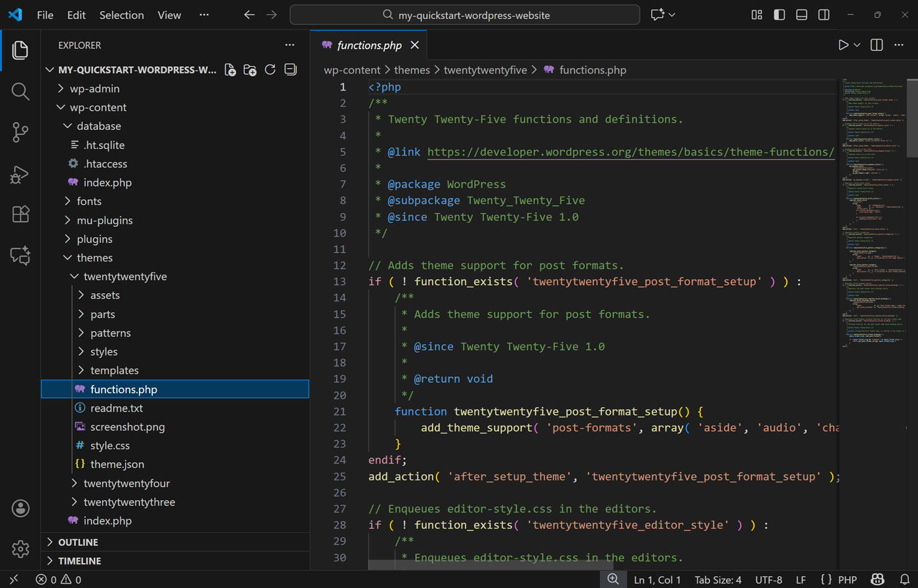Toggle the primary sidebar visibility
This screenshot has height=588, width=918.
779,14
